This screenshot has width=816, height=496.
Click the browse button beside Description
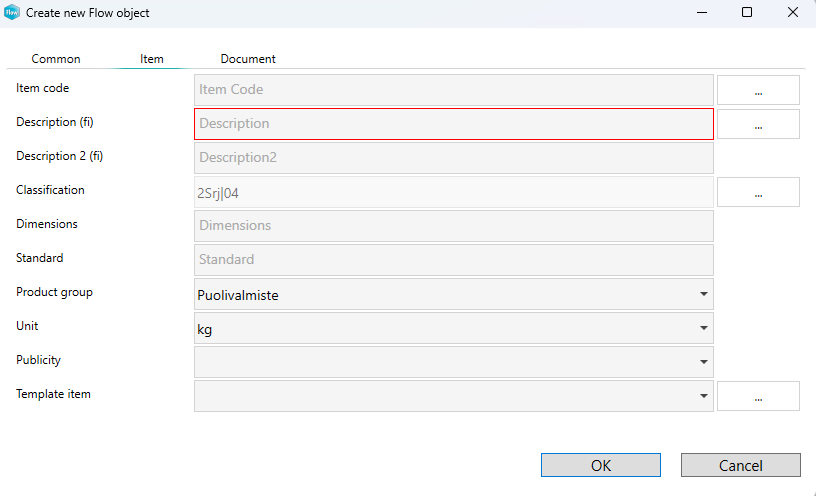coord(758,124)
